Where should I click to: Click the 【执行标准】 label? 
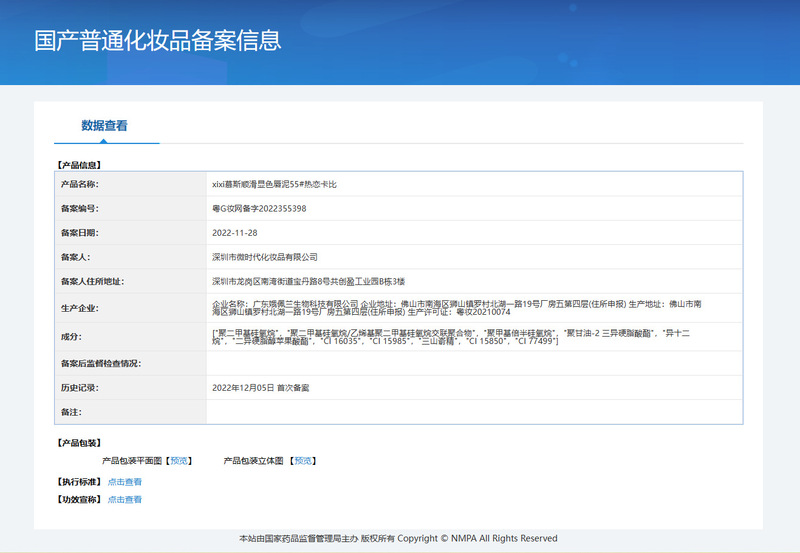point(79,482)
